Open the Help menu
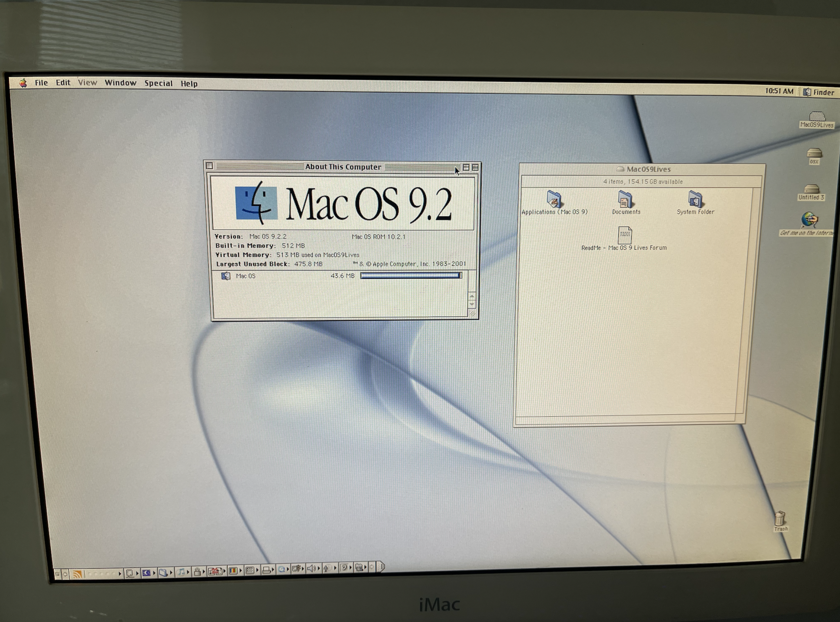The height and width of the screenshot is (622, 840). [189, 84]
